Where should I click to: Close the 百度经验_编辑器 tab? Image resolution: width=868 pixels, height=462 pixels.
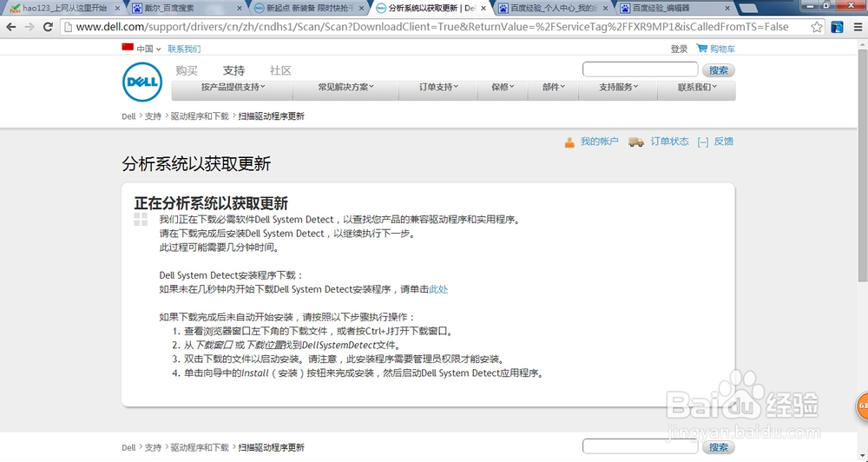(727, 9)
